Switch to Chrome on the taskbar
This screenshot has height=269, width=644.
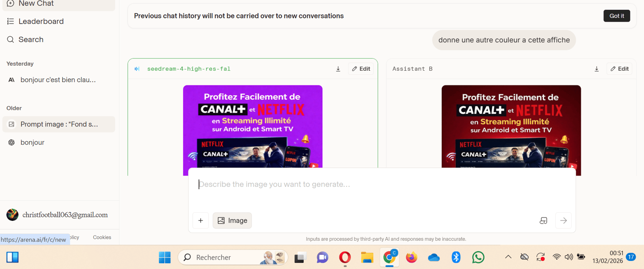[389, 257]
